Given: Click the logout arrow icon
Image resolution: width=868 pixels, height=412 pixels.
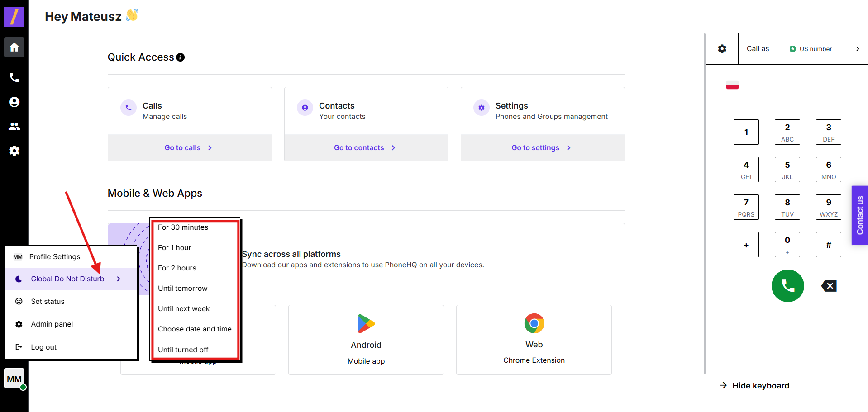Looking at the screenshot, I should pyautogui.click(x=19, y=347).
